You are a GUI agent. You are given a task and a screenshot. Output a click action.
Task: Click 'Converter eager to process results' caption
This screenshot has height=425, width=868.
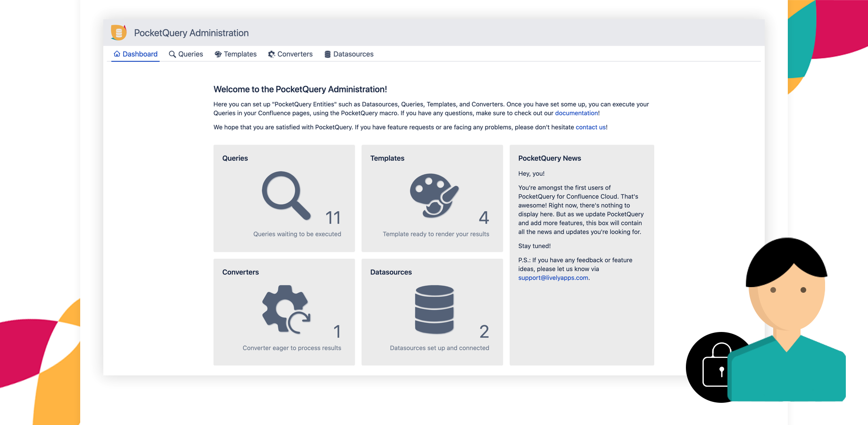tap(292, 348)
